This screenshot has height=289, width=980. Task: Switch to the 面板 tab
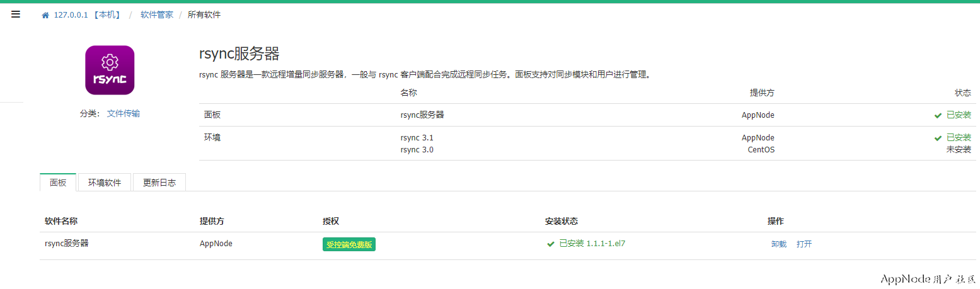tap(58, 183)
